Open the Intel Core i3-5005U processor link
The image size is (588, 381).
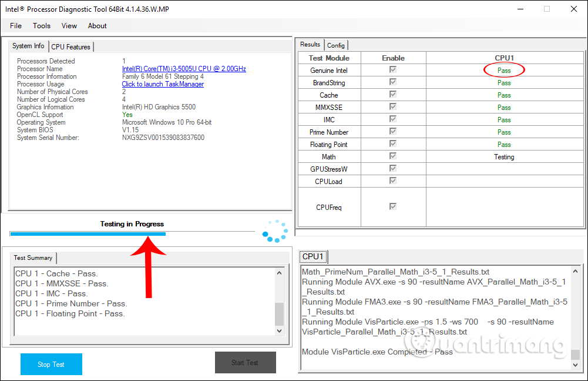coord(184,69)
